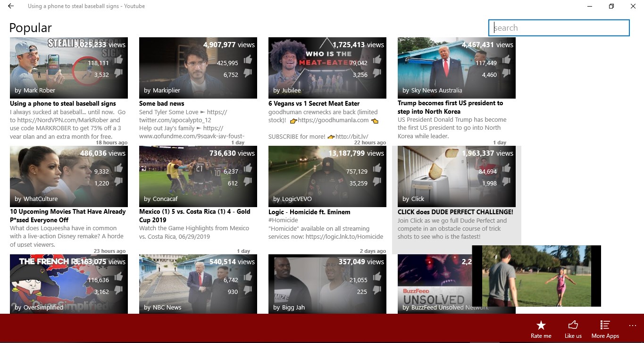Like the Click channel video
Image resolution: width=644 pixels, height=343 pixels.
tap(506, 168)
